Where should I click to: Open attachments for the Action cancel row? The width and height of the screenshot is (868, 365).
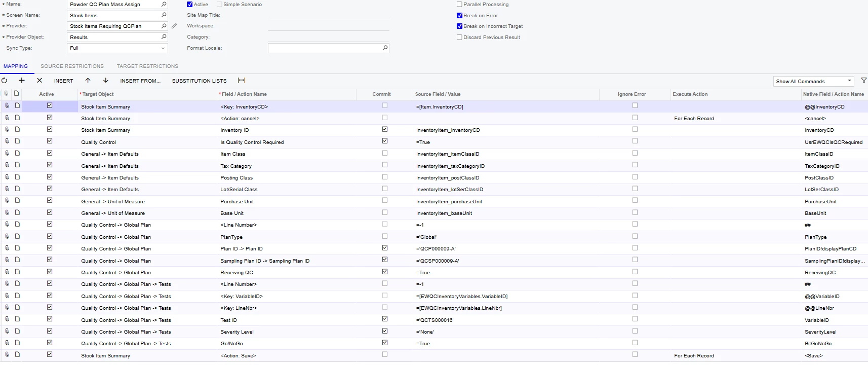point(7,118)
